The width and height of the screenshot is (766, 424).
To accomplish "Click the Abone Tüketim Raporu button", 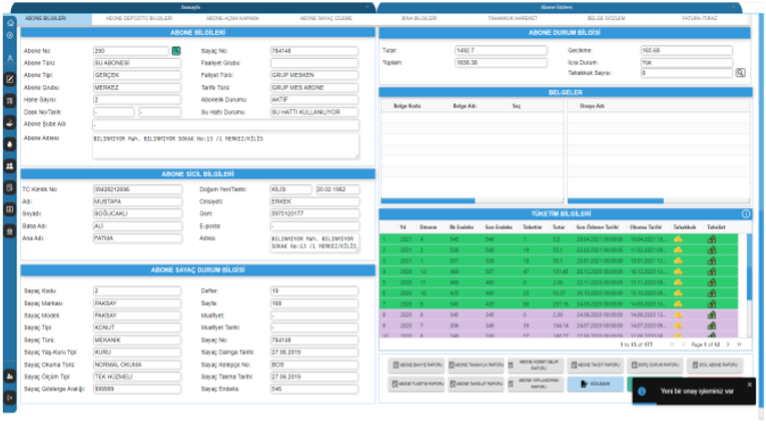I will 417,384.
